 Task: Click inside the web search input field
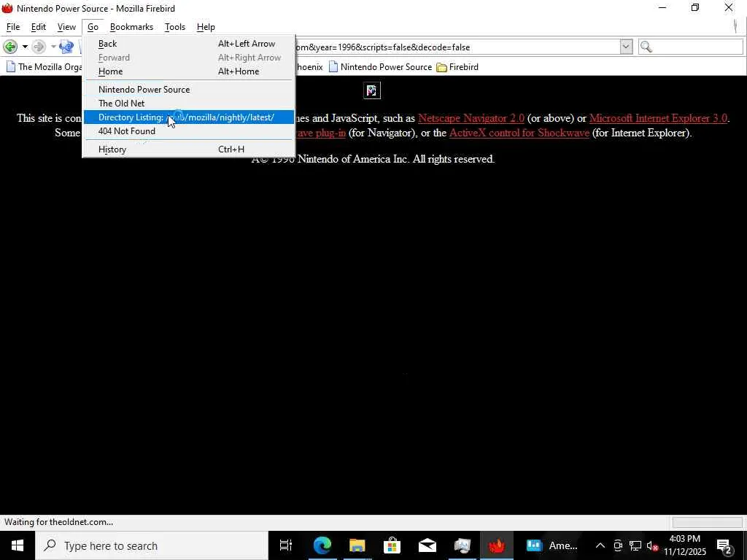point(697,47)
